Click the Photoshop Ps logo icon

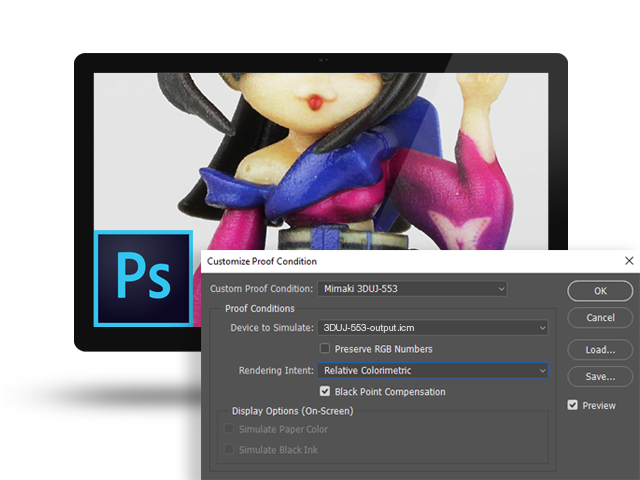pyautogui.click(x=143, y=278)
